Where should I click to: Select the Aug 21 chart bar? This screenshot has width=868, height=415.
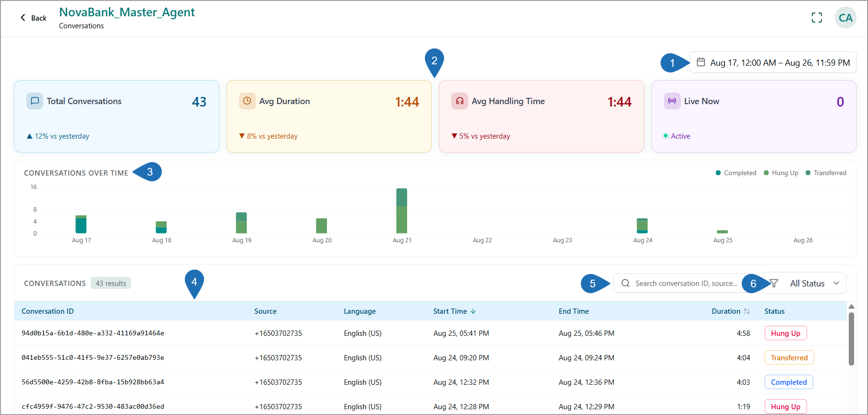pyautogui.click(x=402, y=211)
